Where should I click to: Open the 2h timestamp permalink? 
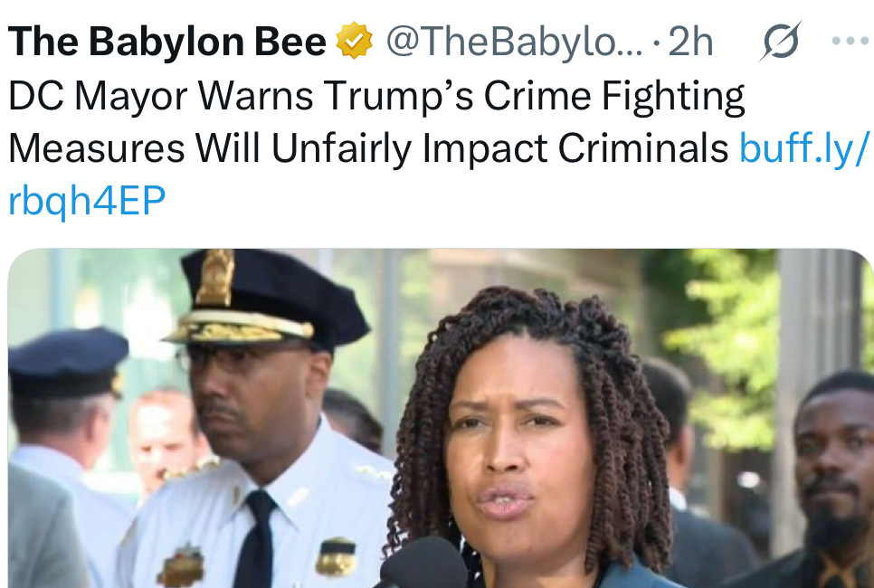[690, 42]
